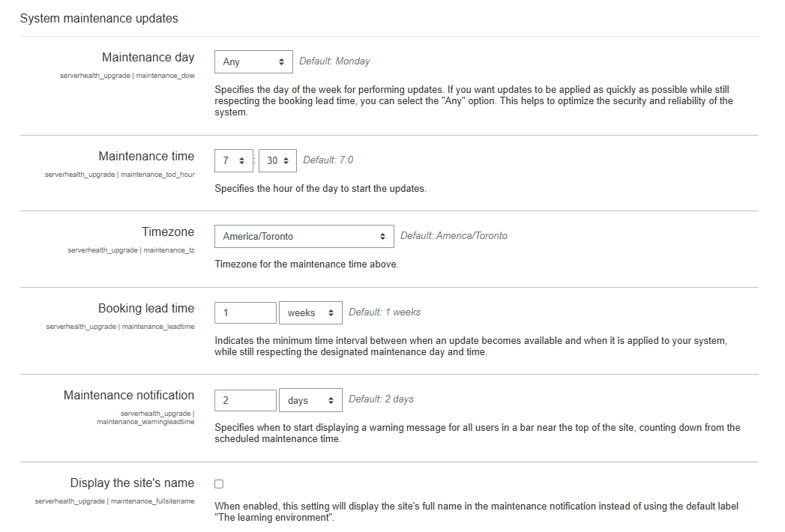Click the Default: 2 days hint text
Image resolution: width=785 pixels, height=532 pixels.
381,399
